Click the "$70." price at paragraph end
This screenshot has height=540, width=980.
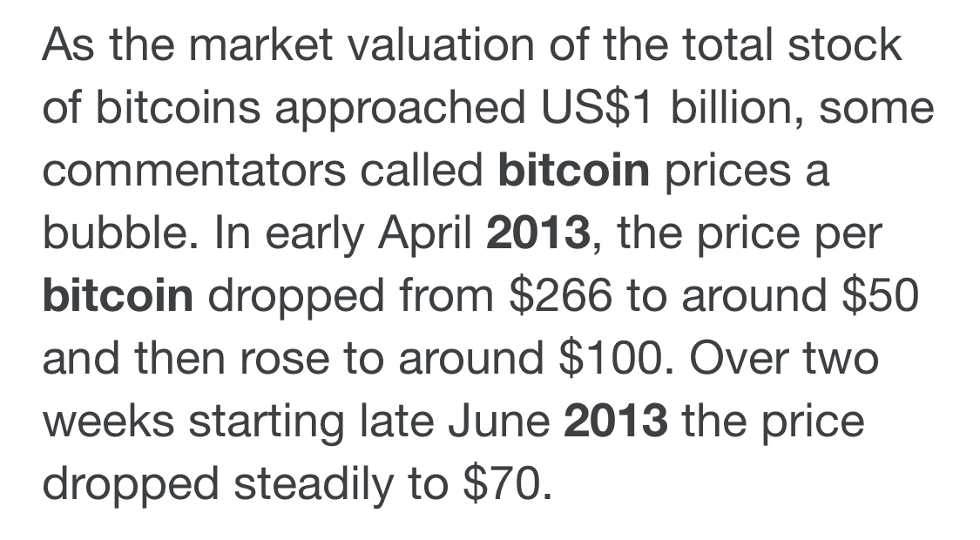coord(508,484)
